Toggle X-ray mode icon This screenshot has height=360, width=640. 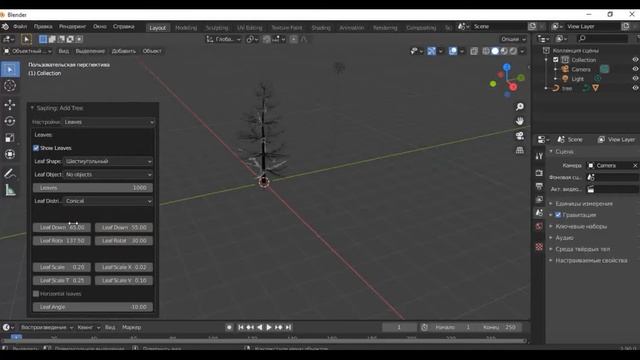474,51
